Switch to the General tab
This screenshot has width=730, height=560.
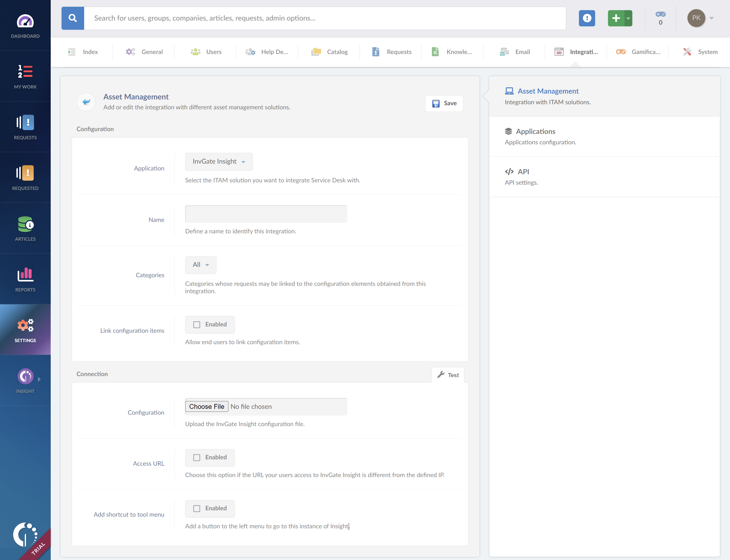click(152, 52)
